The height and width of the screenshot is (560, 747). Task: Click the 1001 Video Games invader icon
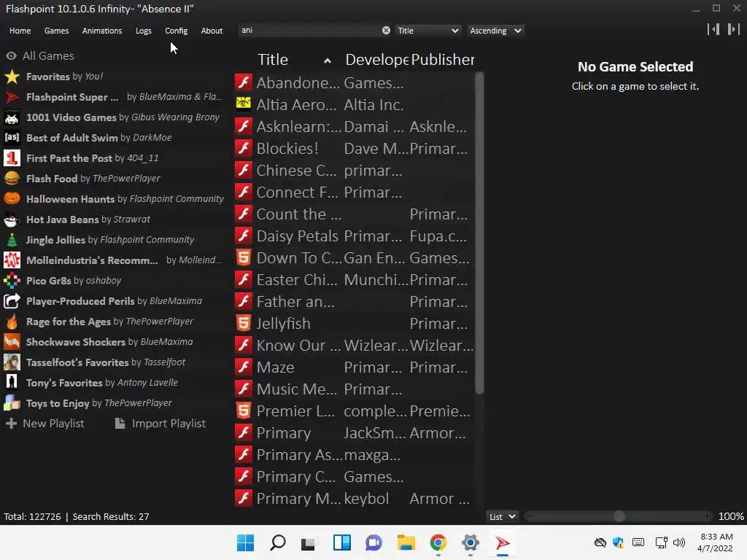pyautogui.click(x=12, y=117)
